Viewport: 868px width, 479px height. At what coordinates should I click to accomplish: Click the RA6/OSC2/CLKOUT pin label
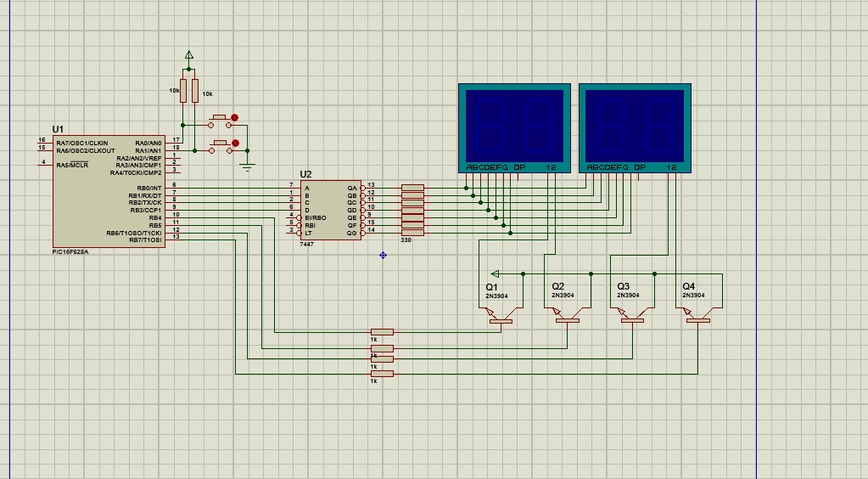(x=85, y=150)
